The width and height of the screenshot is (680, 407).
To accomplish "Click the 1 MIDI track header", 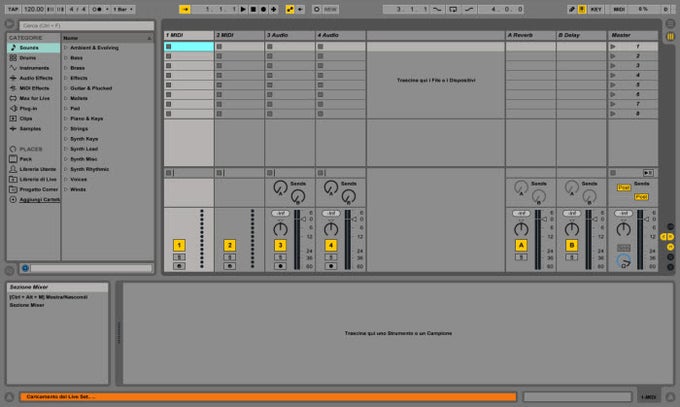I will (x=189, y=35).
